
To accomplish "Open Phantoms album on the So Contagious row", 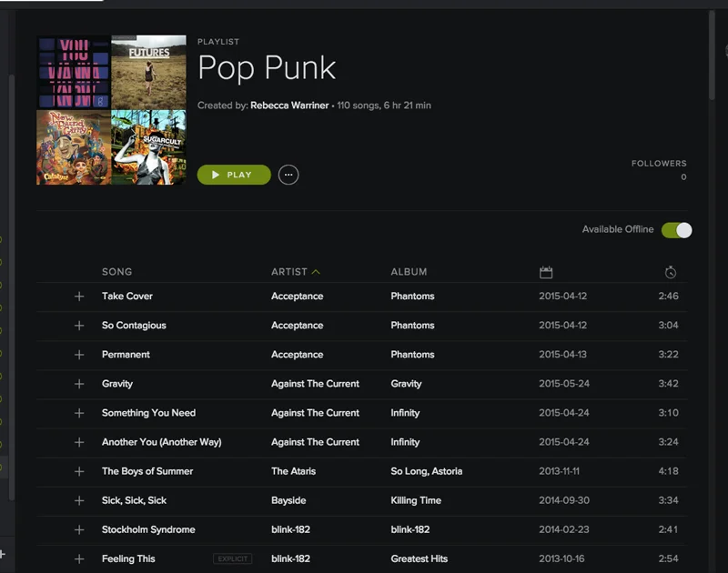I will (x=412, y=326).
